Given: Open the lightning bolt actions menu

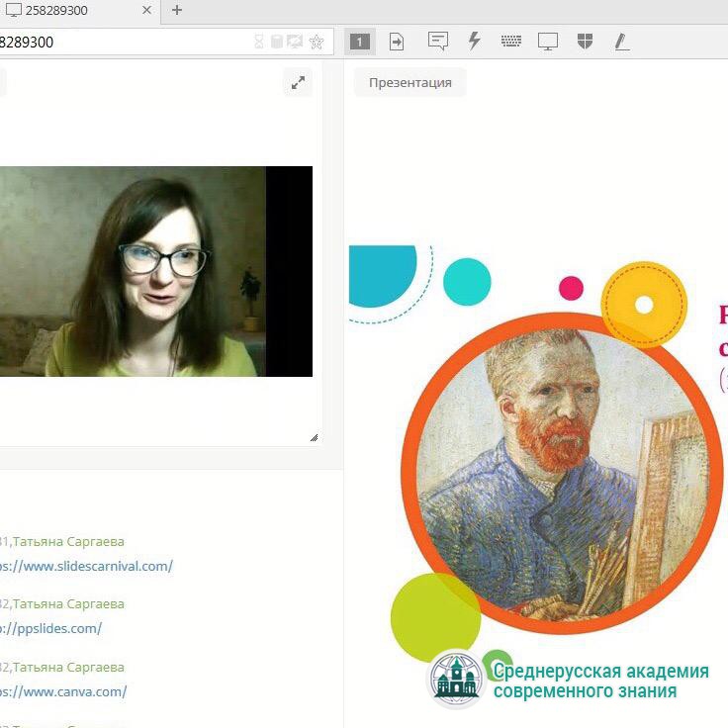Looking at the screenshot, I should [474, 41].
